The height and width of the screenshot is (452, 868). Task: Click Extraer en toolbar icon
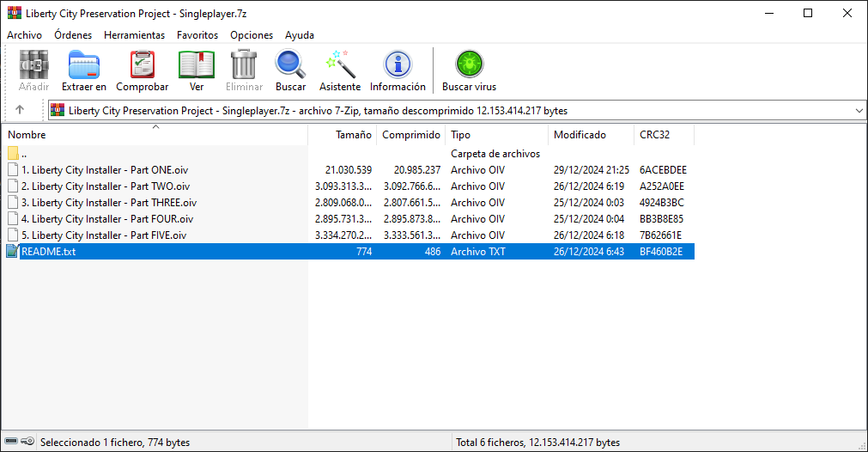pos(83,64)
